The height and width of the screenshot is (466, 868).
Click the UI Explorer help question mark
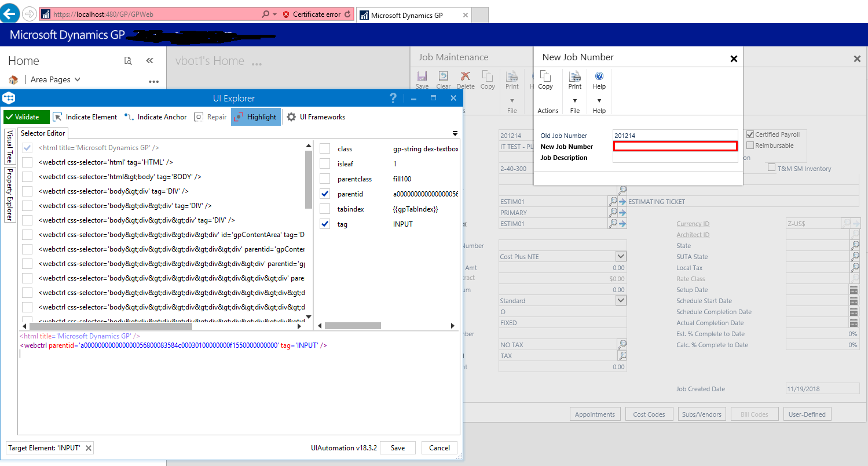tap(393, 98)
